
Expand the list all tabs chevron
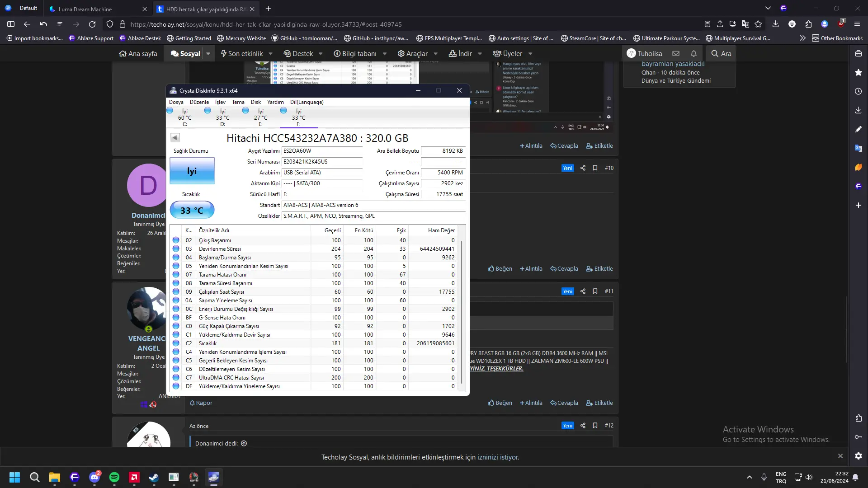(768, 8)
